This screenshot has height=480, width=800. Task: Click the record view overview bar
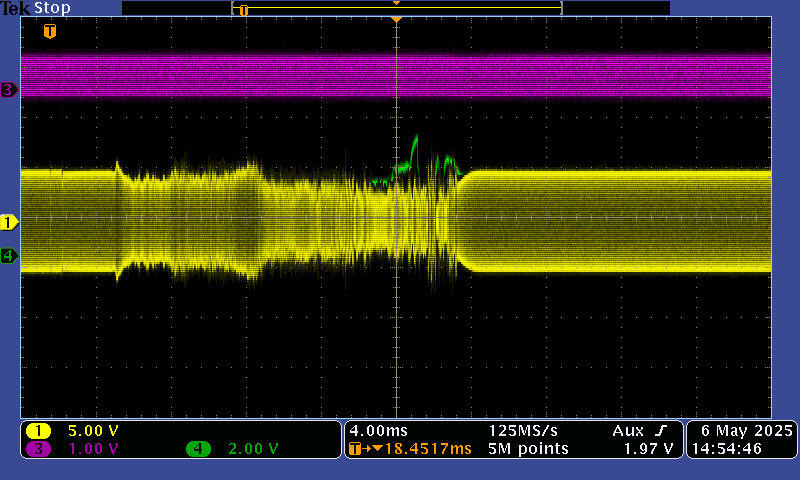coord(396,8)
